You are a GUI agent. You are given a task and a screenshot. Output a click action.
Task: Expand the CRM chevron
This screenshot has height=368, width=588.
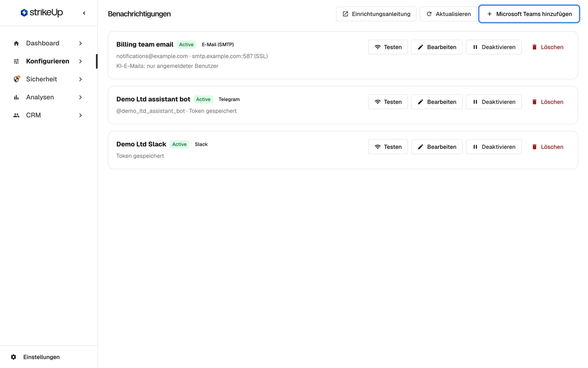point(80,115)
